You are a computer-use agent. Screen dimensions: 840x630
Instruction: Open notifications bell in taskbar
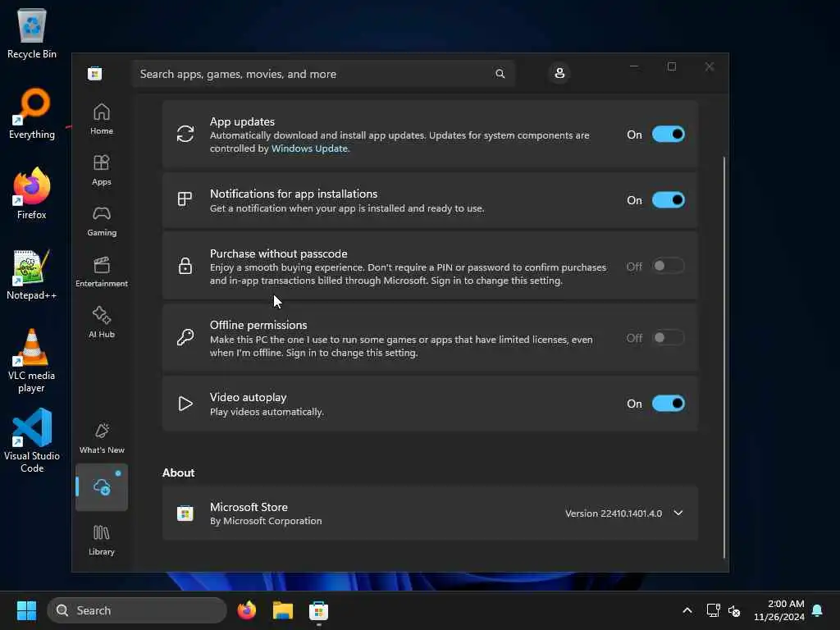click(818, 610)
